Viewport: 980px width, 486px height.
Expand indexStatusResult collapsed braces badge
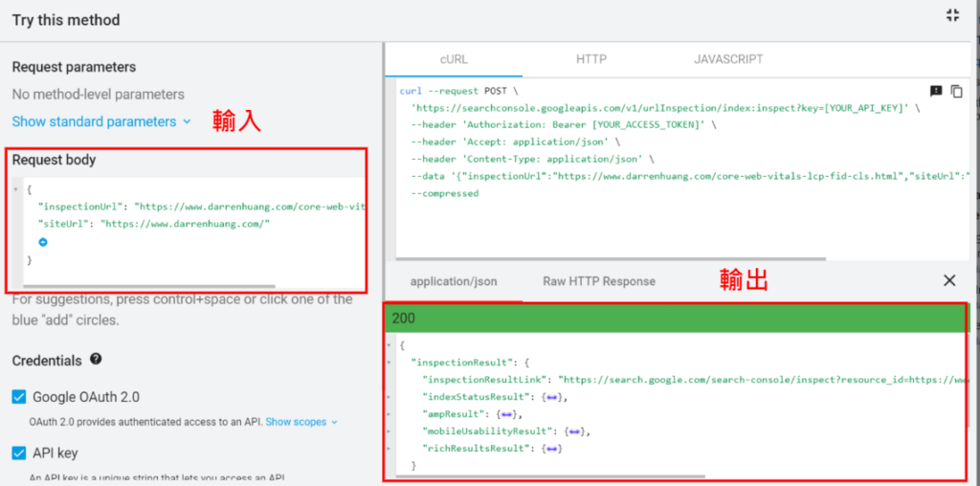pos(554,397)
